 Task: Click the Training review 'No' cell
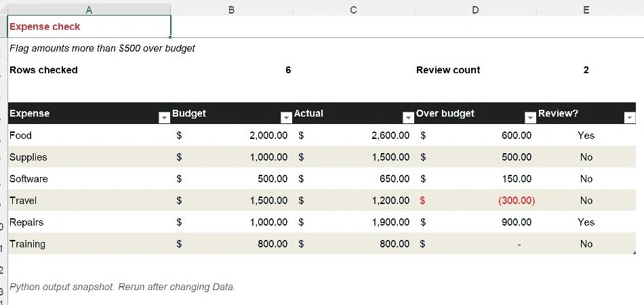pos(586,244)
